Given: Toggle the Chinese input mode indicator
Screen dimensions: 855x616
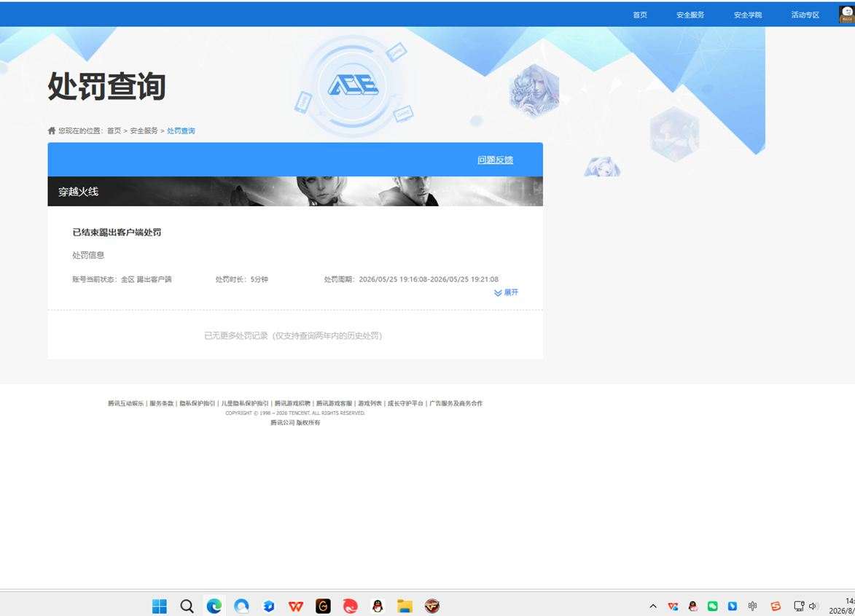Looking at the screenshot, I should [752, 607].
